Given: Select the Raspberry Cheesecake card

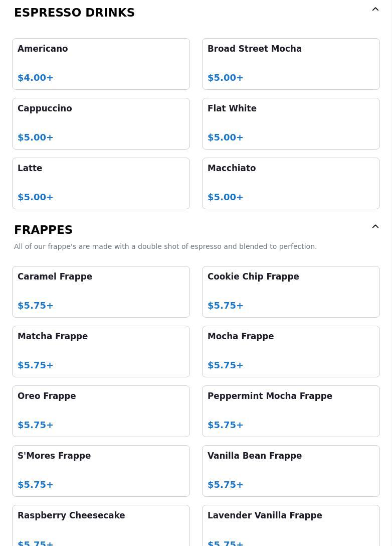Looking at the screenshot, I should [101, 526].
